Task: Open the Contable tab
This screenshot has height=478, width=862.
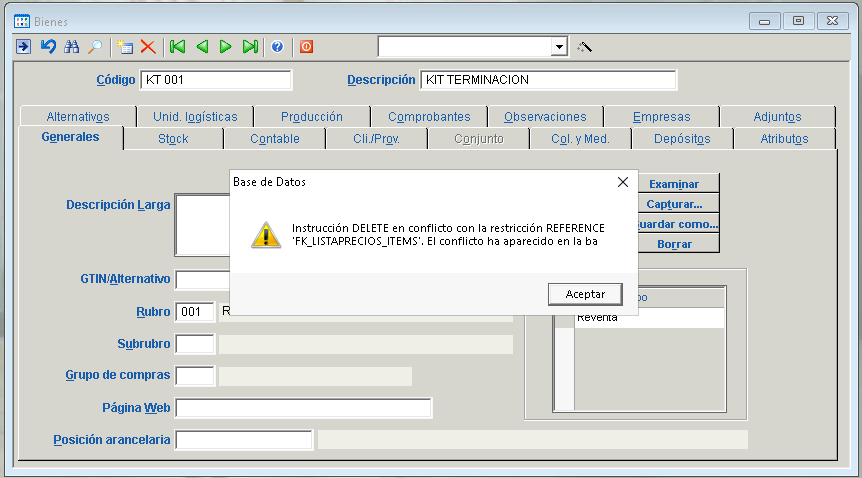Action: tap(274, 139)
